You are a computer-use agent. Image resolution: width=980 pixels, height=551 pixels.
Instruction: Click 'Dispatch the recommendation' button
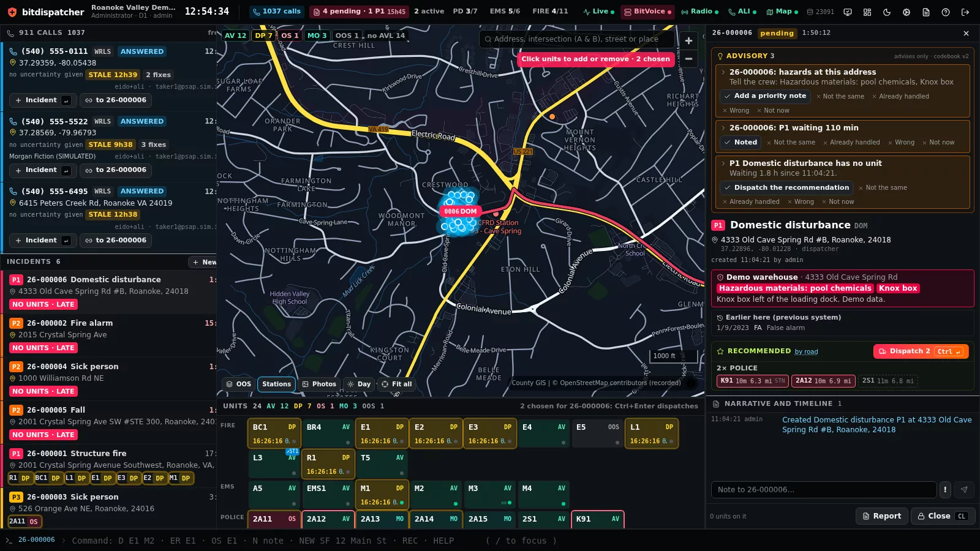[x=786, y=188]
